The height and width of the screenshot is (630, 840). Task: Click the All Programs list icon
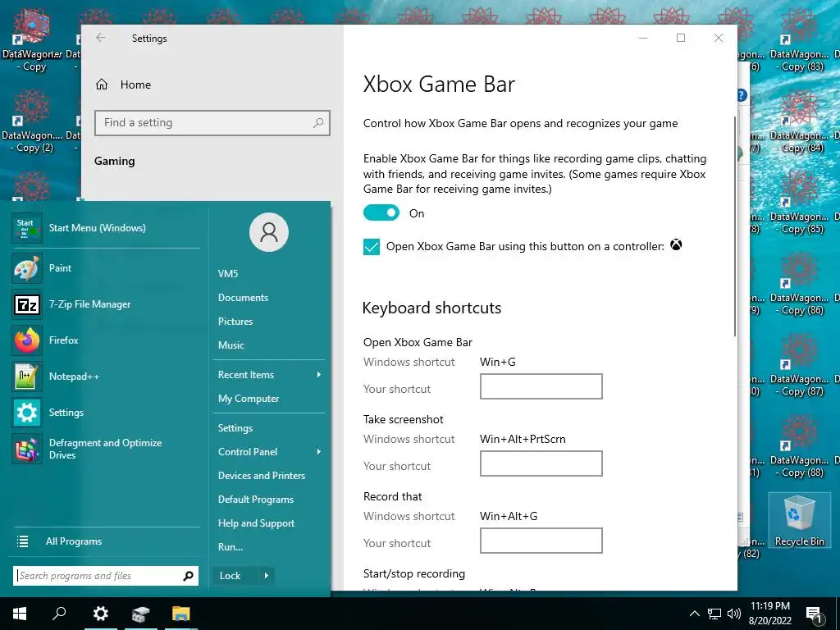pyautogui.click(x=22, y=541)
